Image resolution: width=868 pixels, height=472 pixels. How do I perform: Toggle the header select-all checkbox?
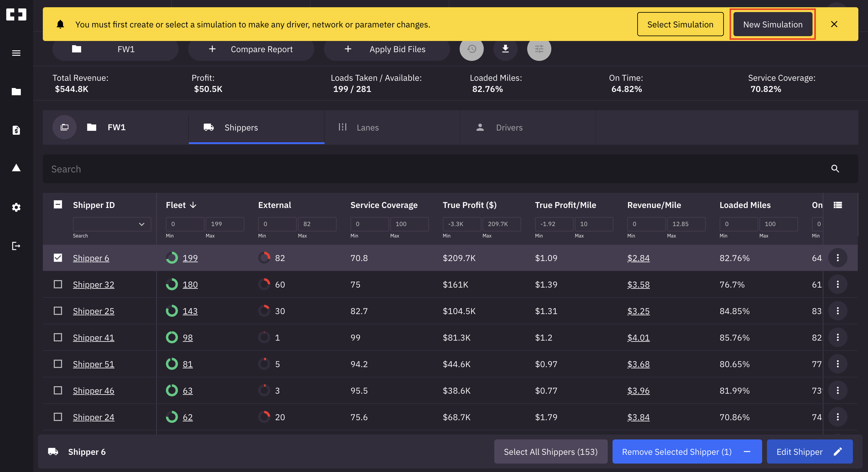pos(58,205)
